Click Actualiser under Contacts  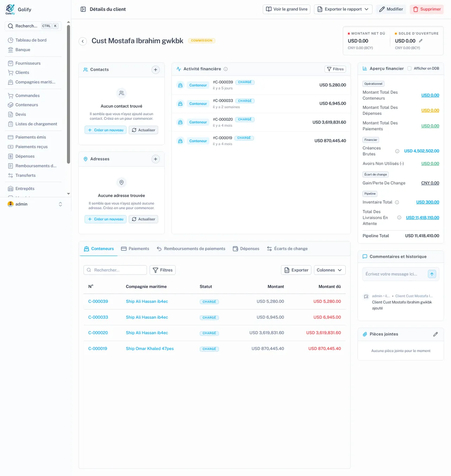coord(143,130)
